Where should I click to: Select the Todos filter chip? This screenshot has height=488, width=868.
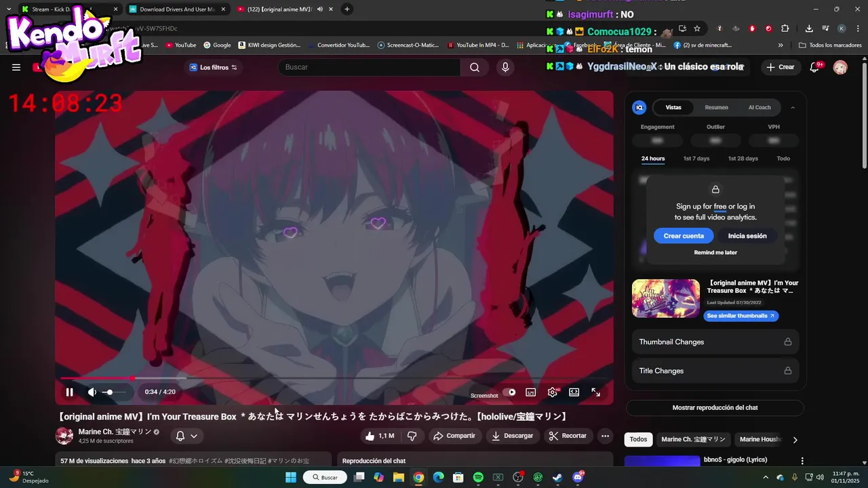(638, 439)
